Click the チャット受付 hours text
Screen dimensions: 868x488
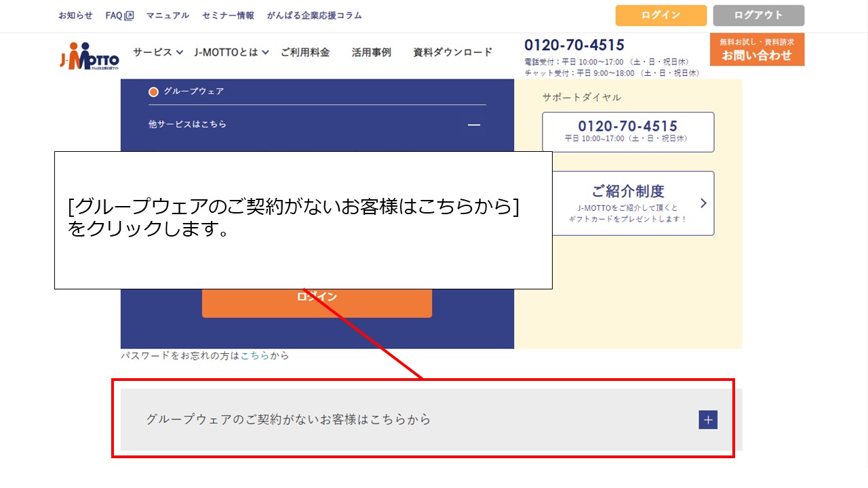(612, 73)
